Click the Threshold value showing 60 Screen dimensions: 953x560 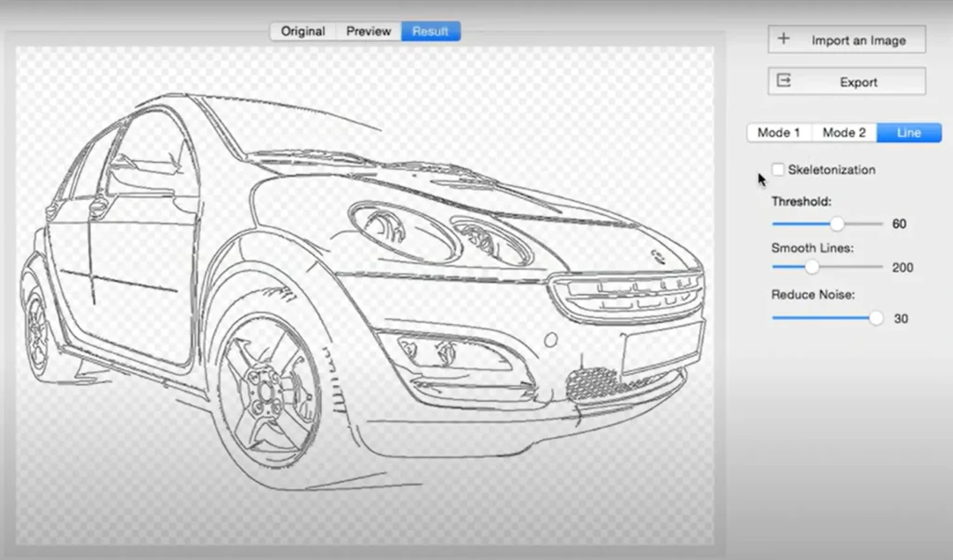pos(898,223)
